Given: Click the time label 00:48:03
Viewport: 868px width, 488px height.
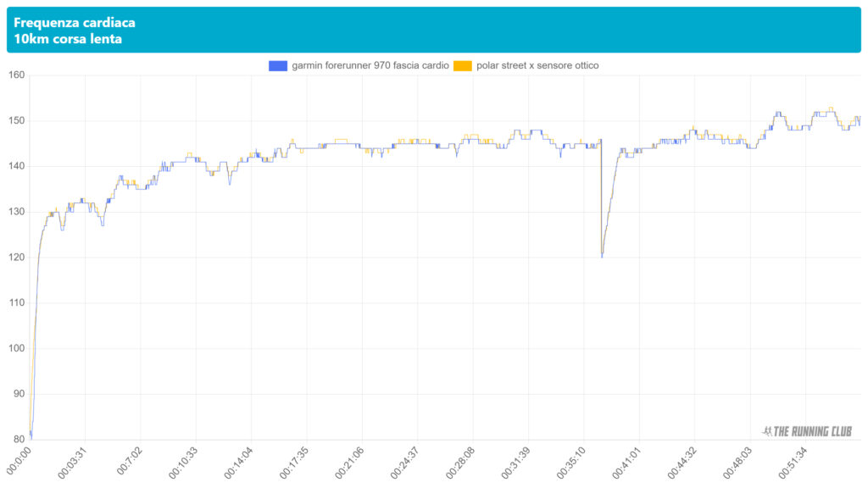Looking at the screenshot, I should pos(737,463).
